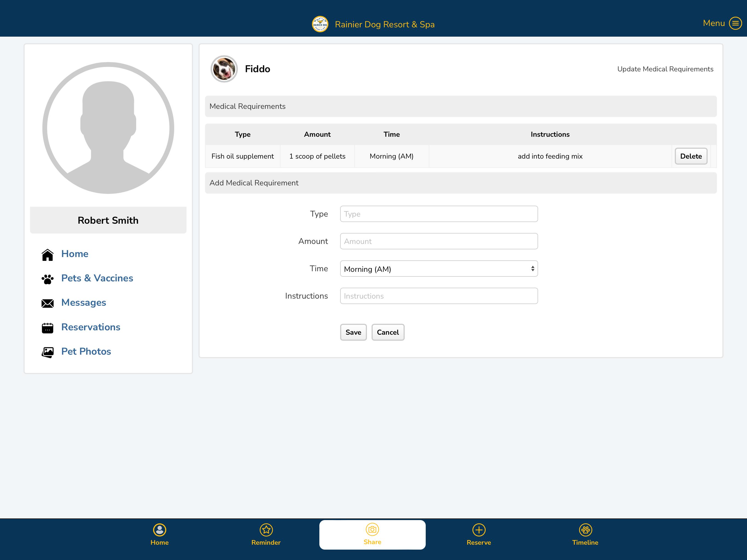Click the Type column header
Image resolution: width=747 pixels, height=560 pixels.
[243, 135]
